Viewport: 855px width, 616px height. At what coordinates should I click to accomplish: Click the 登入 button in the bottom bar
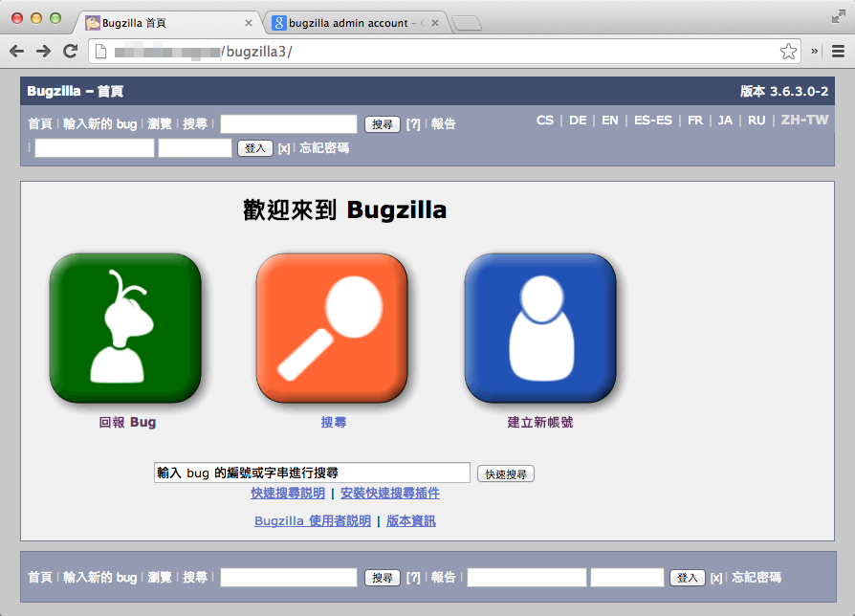coord(687,577)
